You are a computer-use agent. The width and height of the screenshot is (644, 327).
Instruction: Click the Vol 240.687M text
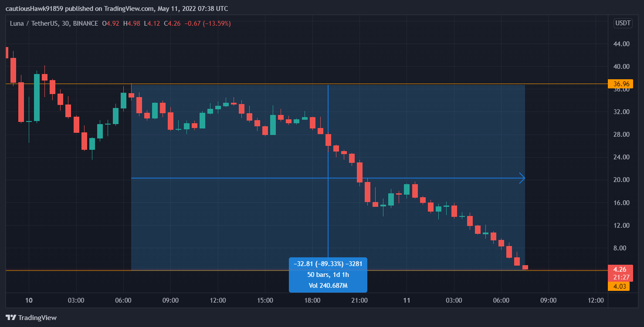(328, 286)
